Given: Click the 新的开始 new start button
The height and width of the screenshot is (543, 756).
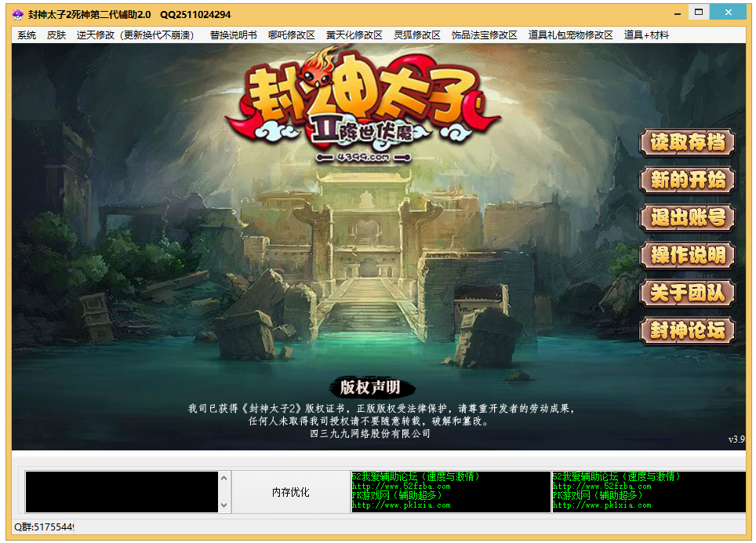Looking at the screenshot, I should coord(687,181).
